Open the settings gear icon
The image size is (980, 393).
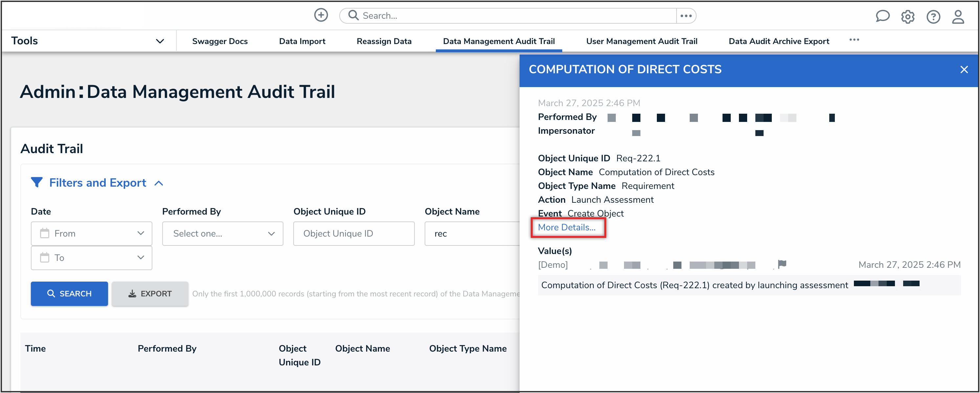pyautogui.click(x=907, y=17)
